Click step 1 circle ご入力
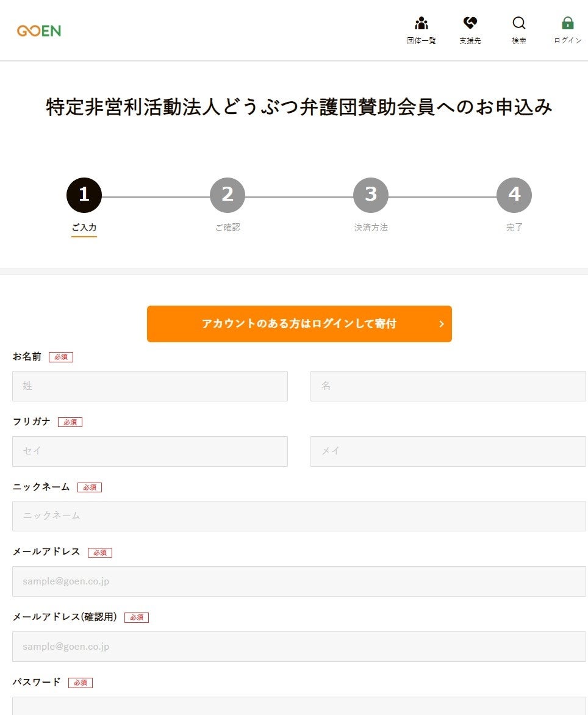 [x=84, y=195]
